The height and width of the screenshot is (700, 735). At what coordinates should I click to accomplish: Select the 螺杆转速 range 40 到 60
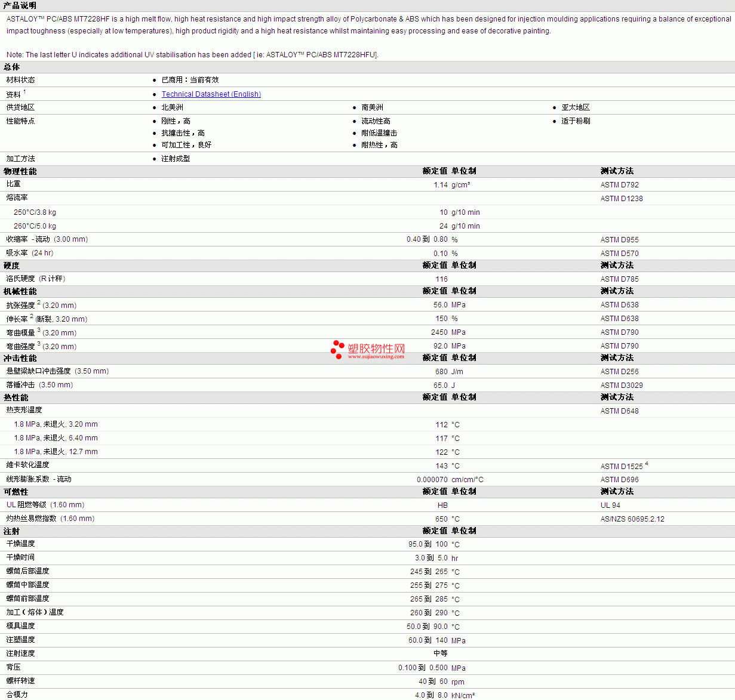(x=433, y=682)
